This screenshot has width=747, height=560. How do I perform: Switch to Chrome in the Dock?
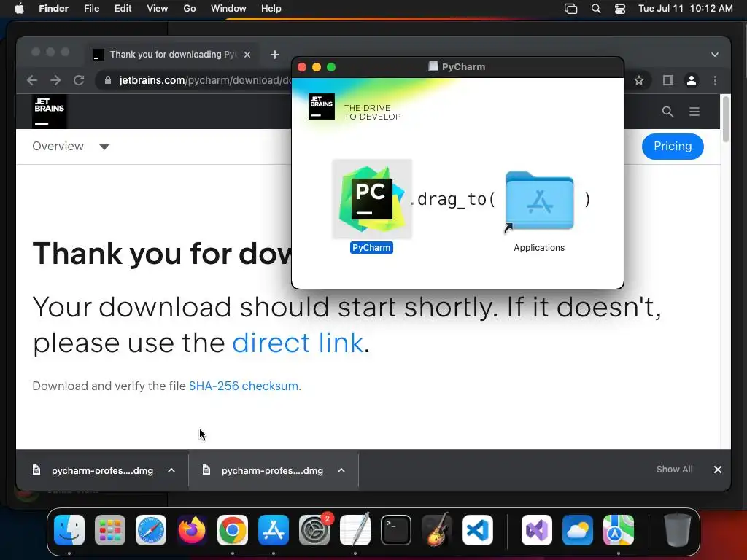233,530
